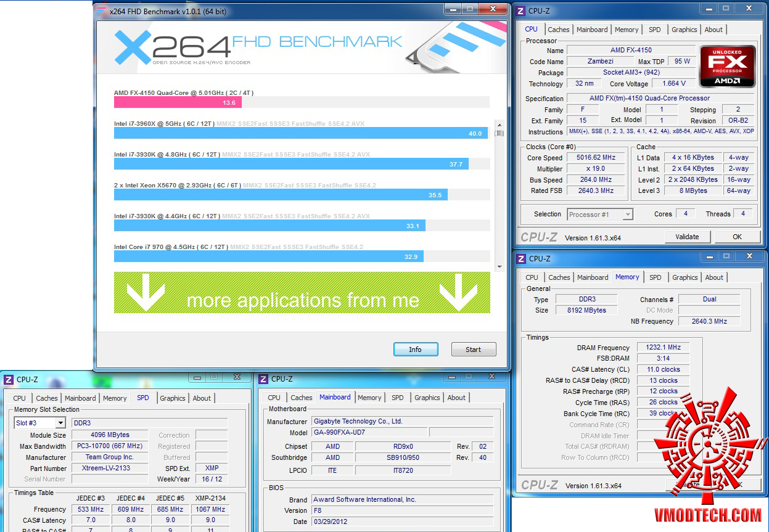Click SPD Ext. value XMP
Screen dimensions: 769x532
(212, 469)
